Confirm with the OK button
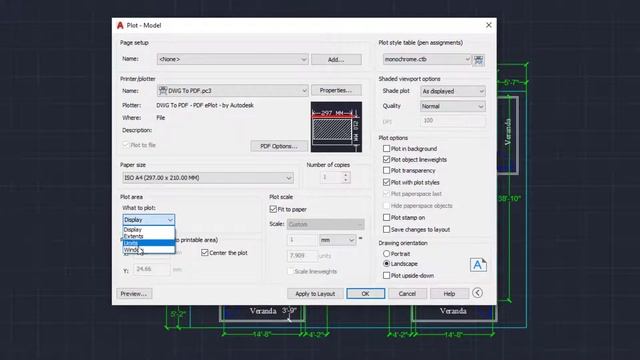This screenshot has width=640, height=360. pyautogui.click(x=365, y=293)
